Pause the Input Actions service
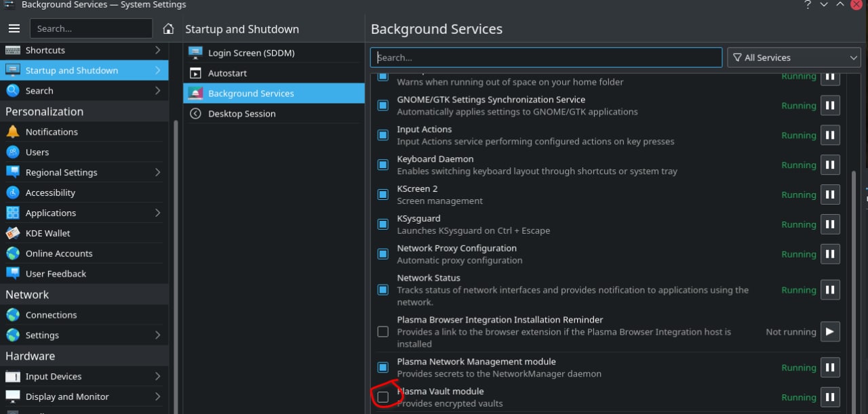 pos(830,136)
